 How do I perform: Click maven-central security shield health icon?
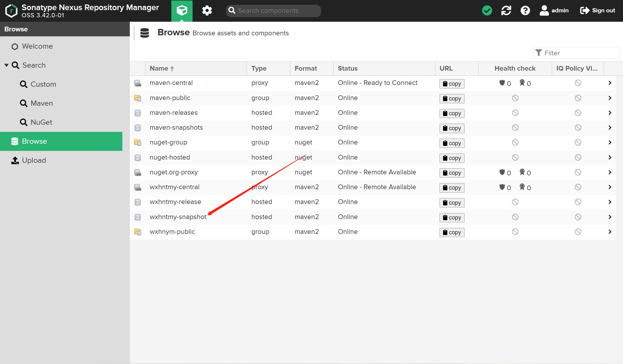click(x=502, y=83)
